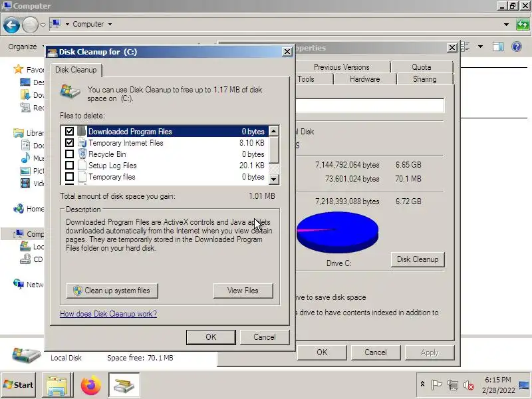Viewport: 532px width, 399px height.
Task: Click the green refresh icon in address bar
Action: [523, 25]
